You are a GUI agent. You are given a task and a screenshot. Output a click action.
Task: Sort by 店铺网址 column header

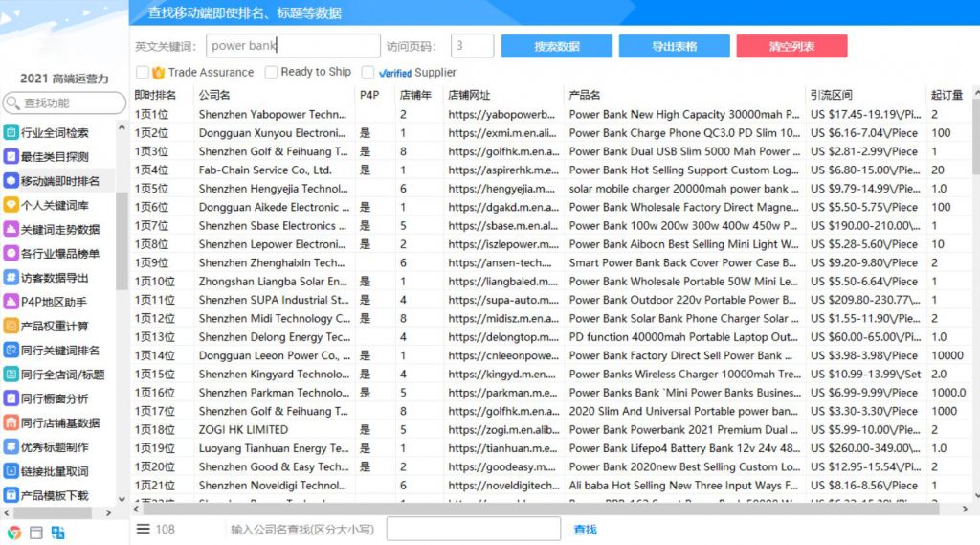click(469, 95)
